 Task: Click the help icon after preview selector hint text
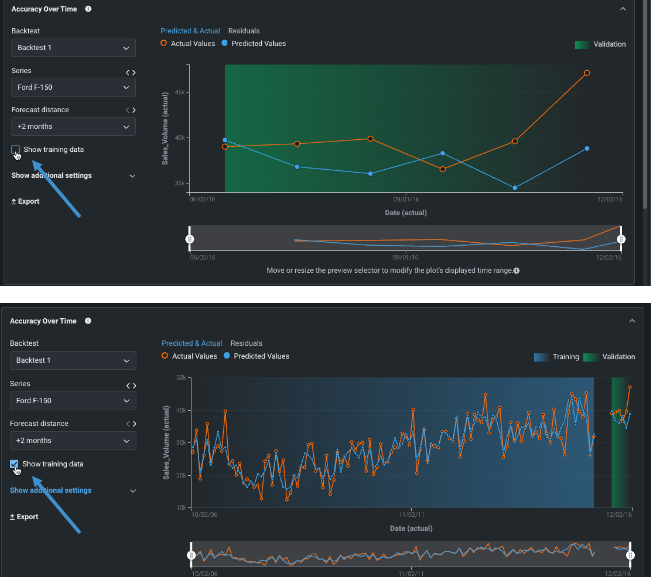point(517,271)
